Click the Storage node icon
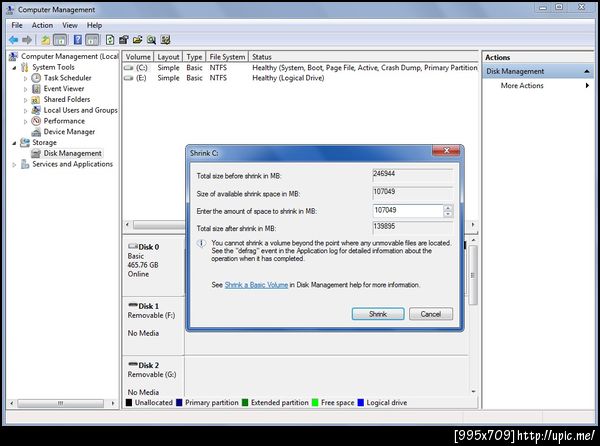This screenshot has width=600, height=446. coord(25,142)
